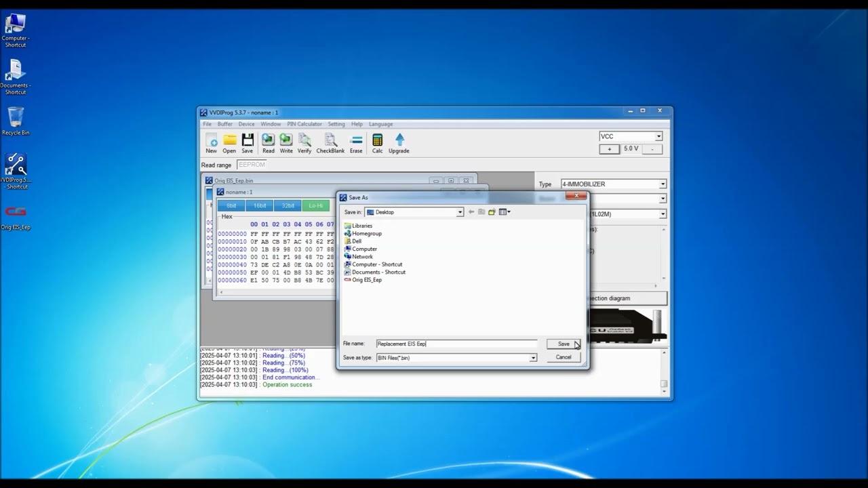Viewport: 868px width, 488px height.
Task: Switch hex view to 16bit
Action: tap(260, 205)
